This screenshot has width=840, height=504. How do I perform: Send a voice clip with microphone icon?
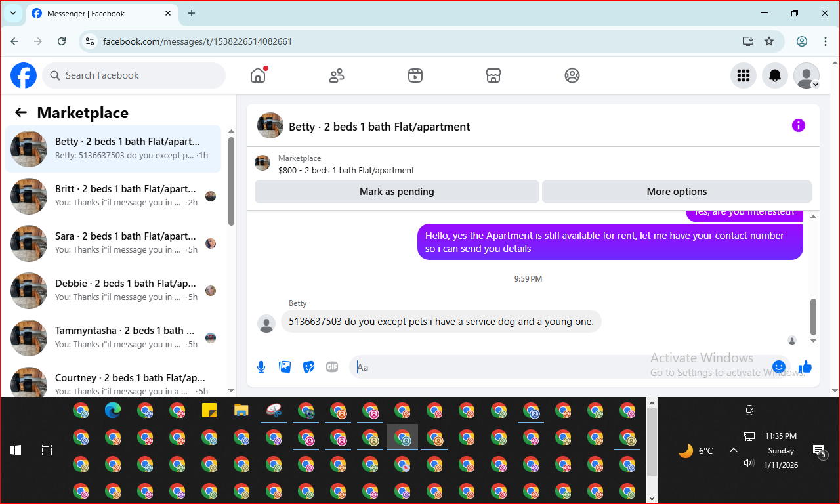261,367
